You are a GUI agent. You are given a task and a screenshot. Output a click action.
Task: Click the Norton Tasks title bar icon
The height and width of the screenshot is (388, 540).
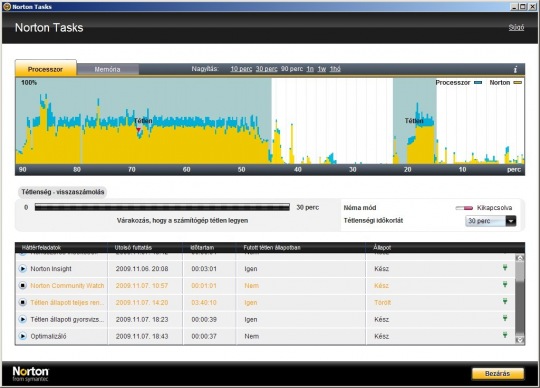coord(7,7)
